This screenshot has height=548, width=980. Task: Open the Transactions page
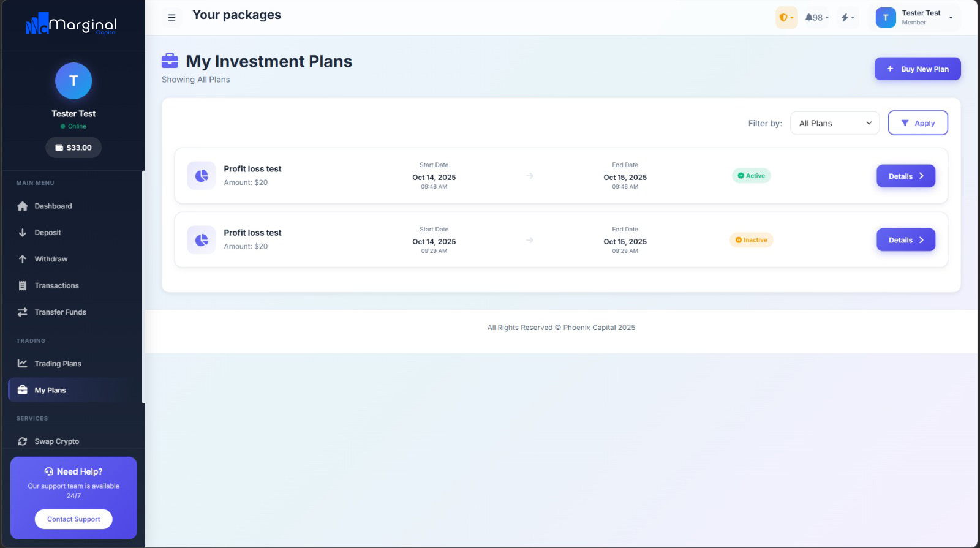pos(56,286)
